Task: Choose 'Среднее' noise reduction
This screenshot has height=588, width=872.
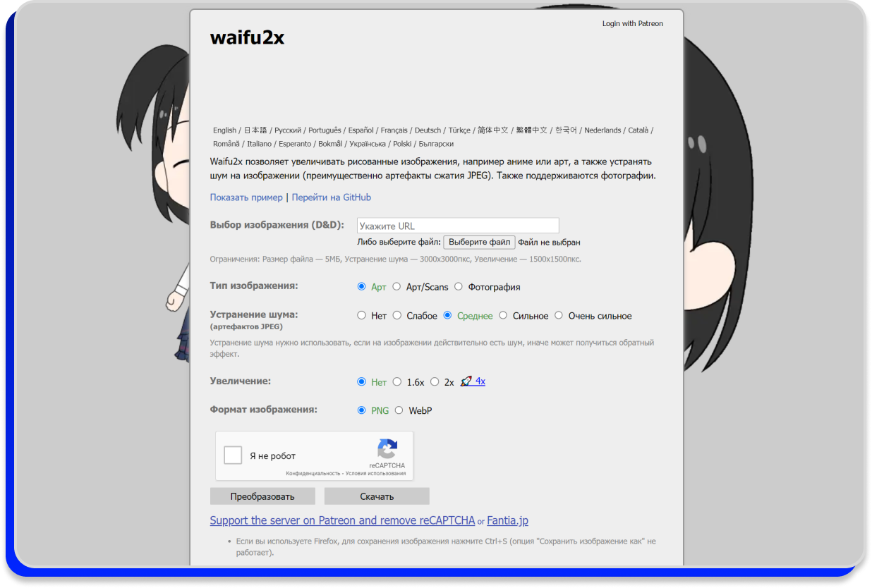Action: coord(447,316)
